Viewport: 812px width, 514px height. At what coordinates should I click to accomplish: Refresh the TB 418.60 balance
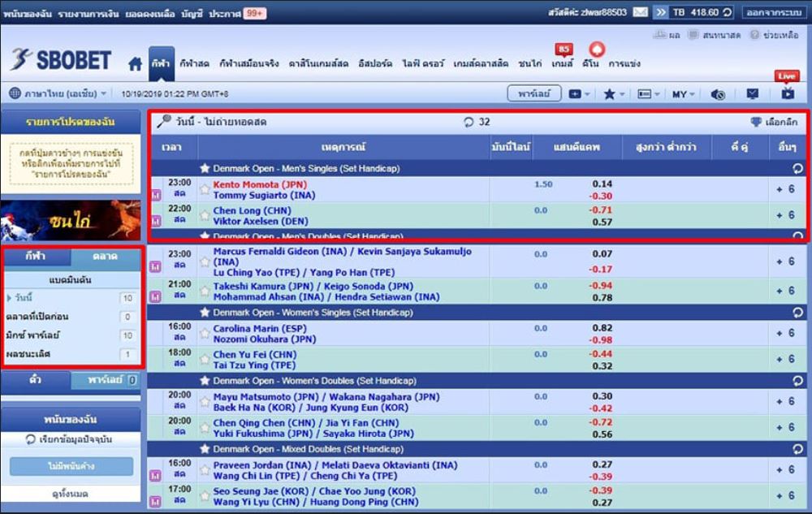728,12
